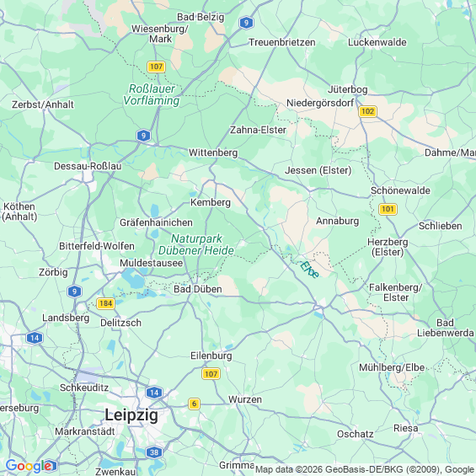
Task: Click the Map data copyright text
Action: pos(365,469)
